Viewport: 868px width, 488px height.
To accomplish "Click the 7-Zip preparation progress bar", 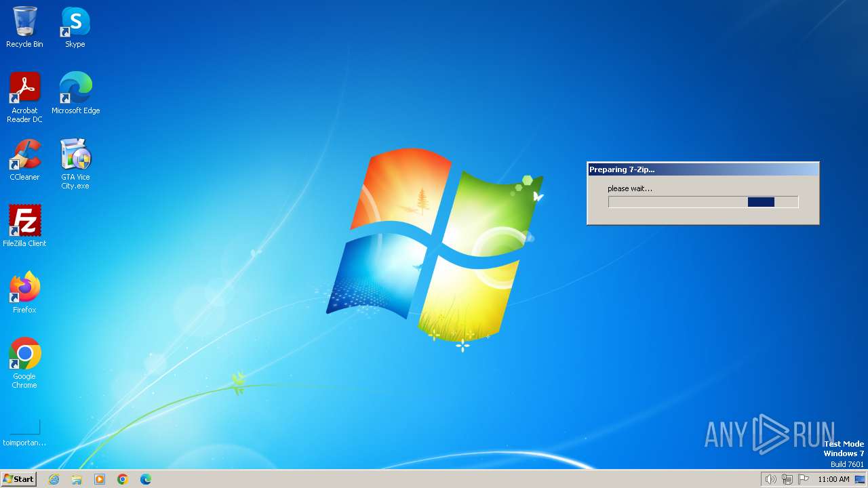I will 703,202.
